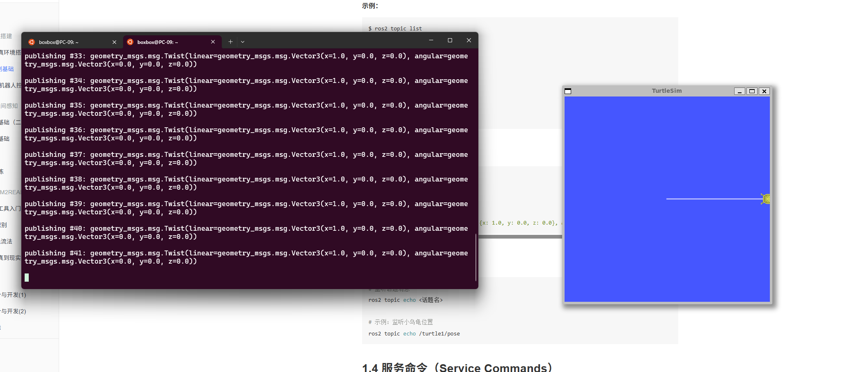Viewport: 868px width, 372px height.
Task: Click Ubuntu icon on active terminal tab
Action: point(130,42)
